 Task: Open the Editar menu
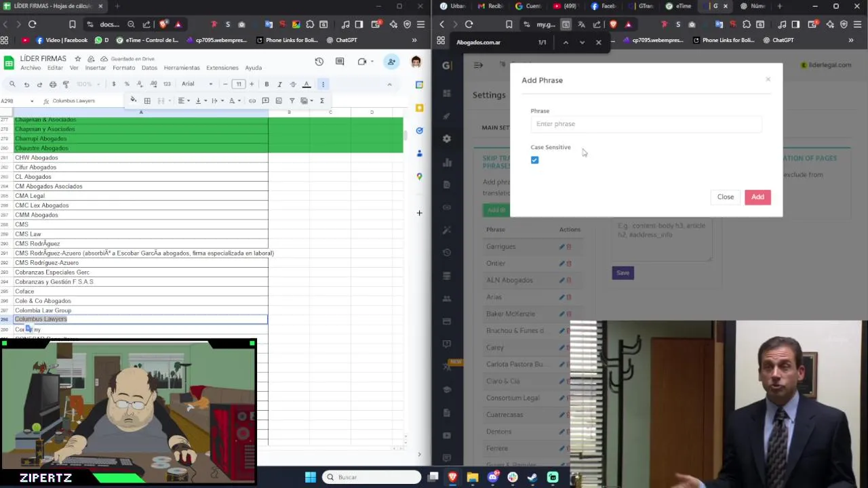coord(56,68)
